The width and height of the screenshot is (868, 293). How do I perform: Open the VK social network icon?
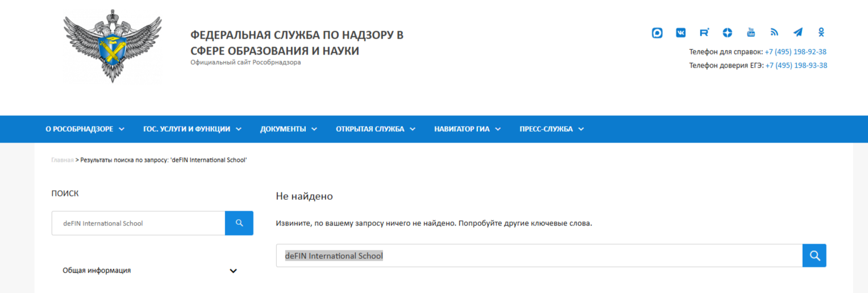[680, 33]
